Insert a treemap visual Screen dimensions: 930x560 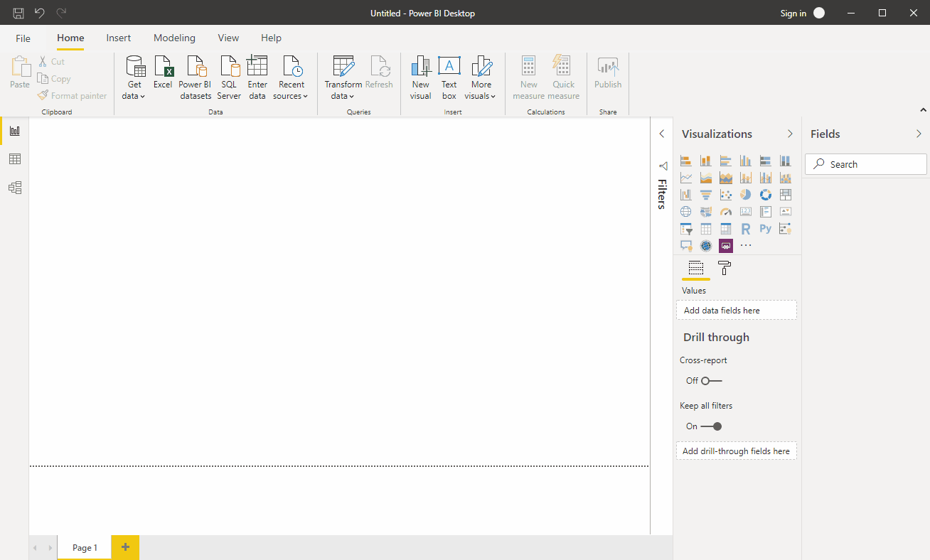(786, 194)
